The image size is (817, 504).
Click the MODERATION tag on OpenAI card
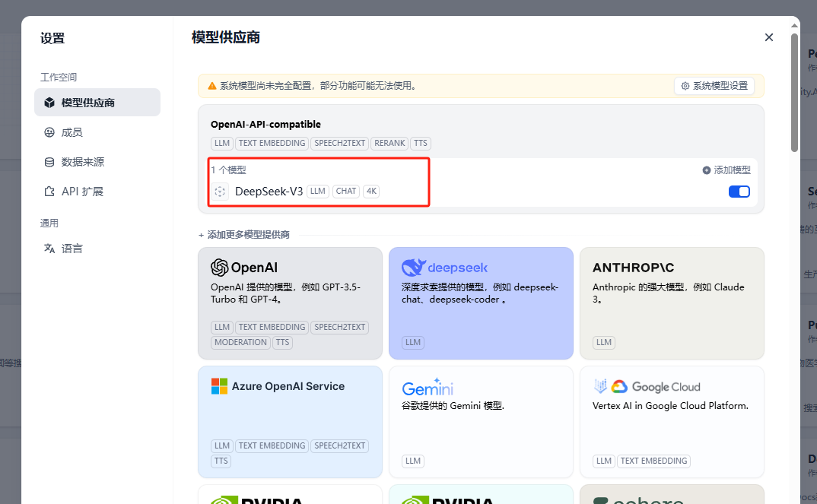pos(240,343)
